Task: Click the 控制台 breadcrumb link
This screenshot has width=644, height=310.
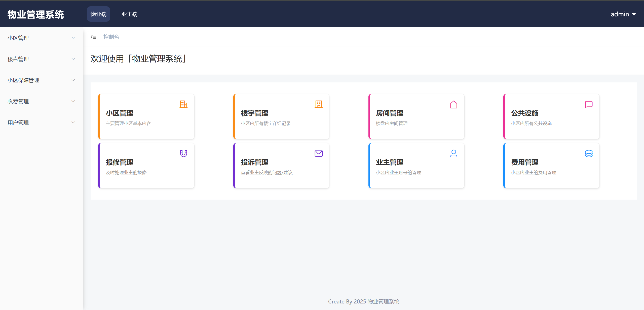Action: (111, 37)
